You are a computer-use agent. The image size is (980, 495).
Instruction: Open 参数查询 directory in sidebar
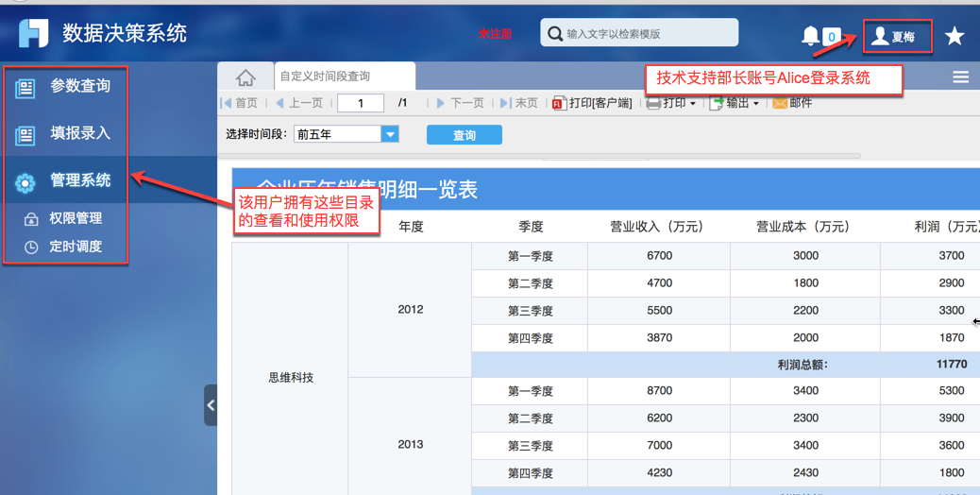point(80,86)
